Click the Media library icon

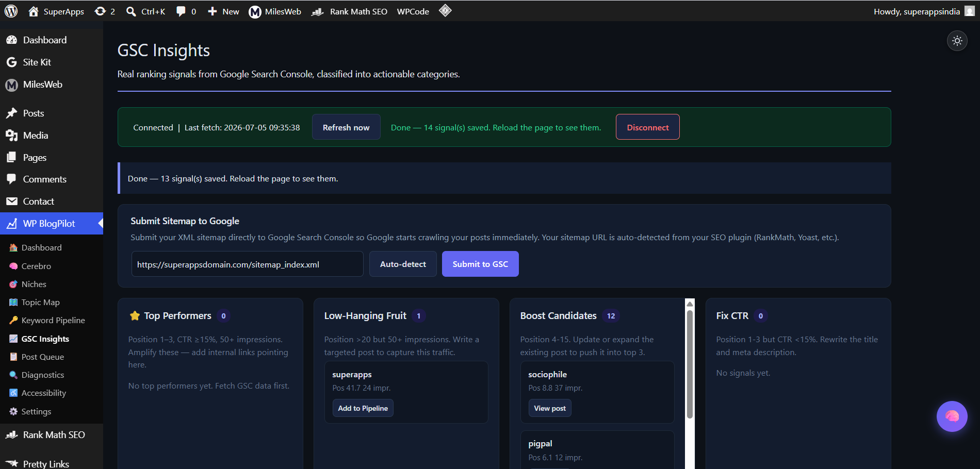coord(12,136)
